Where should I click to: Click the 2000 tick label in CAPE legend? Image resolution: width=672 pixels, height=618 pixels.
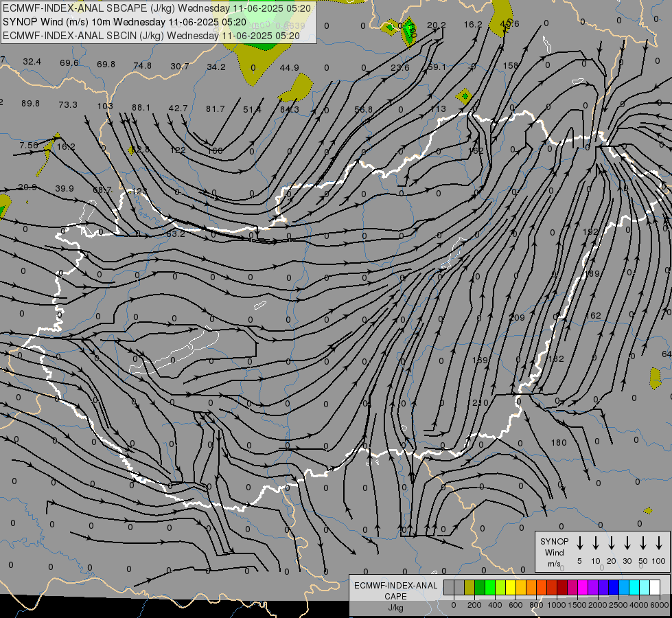(x=597, y=605)
